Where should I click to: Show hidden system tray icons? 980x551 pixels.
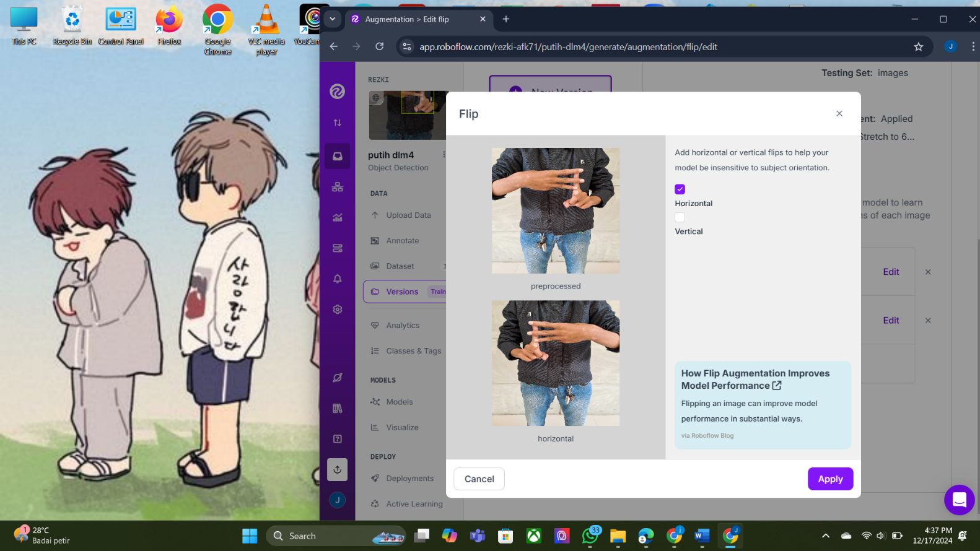click(825, 536)
